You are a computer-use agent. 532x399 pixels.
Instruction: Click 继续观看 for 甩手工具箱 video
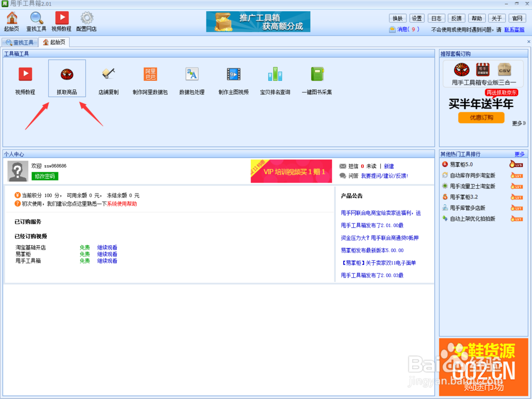tap(107, 261)
